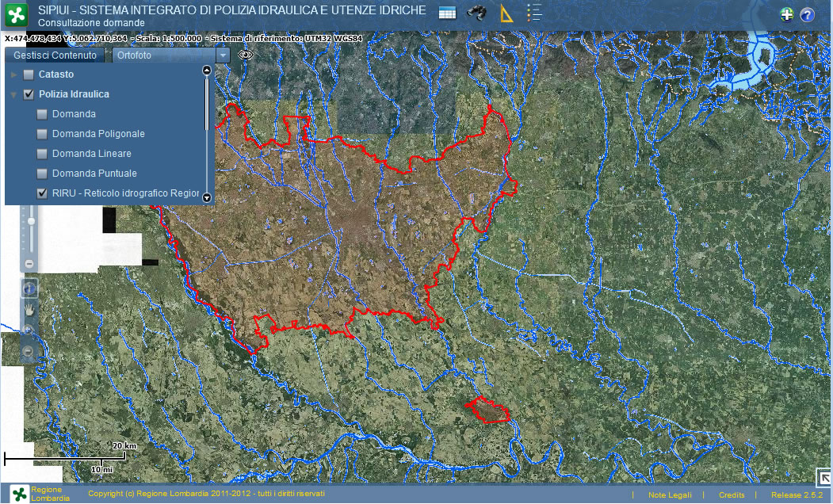
Task: Click the zoom level slider handle
Action: 31,221
